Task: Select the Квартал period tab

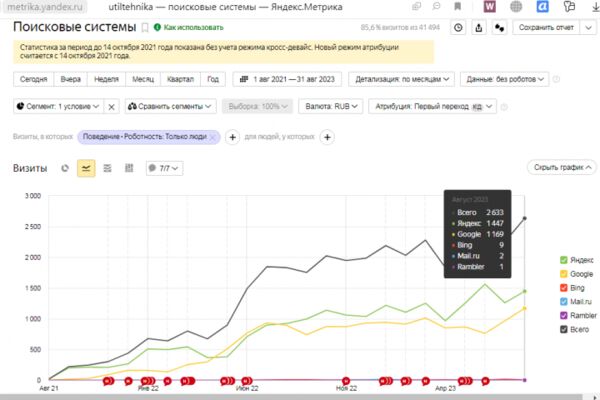Action: point(180,79)
